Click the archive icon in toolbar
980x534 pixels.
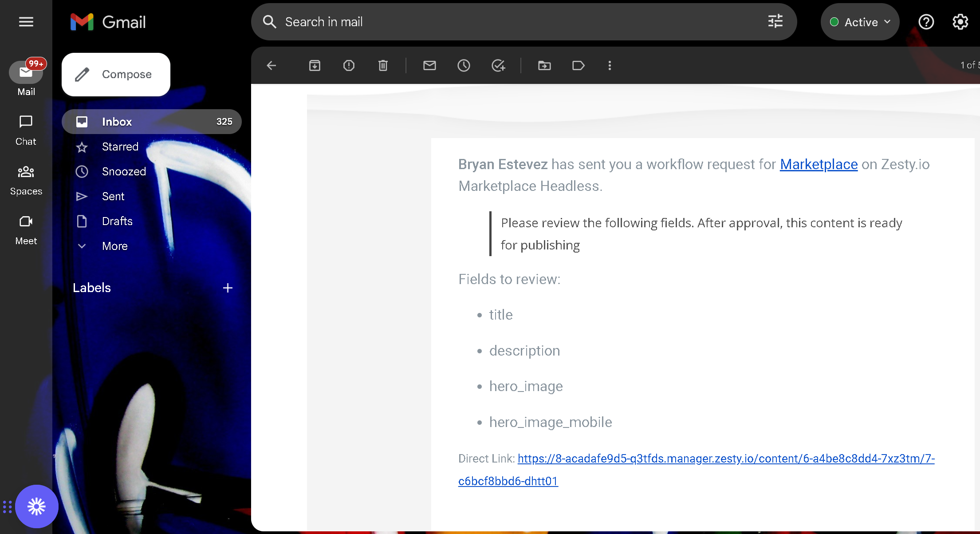pyautogui.click(x=315, y=65)
